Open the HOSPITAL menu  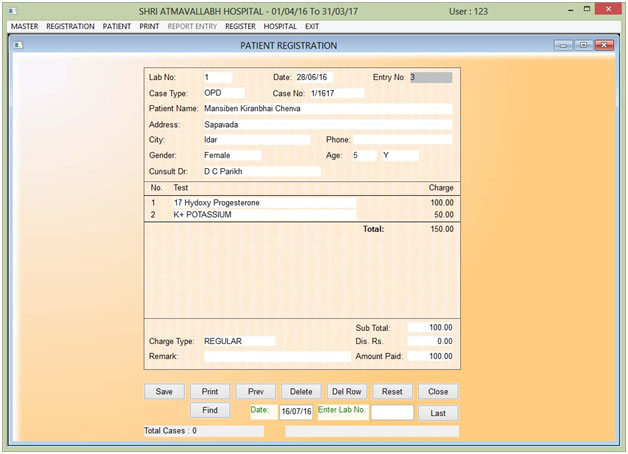pos(280,25)
